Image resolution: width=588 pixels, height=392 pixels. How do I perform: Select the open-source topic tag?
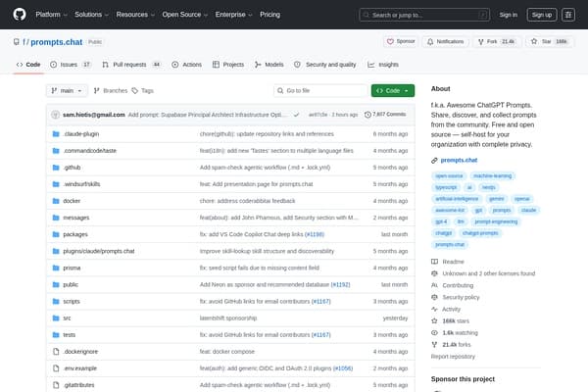(x=449, y=176)
